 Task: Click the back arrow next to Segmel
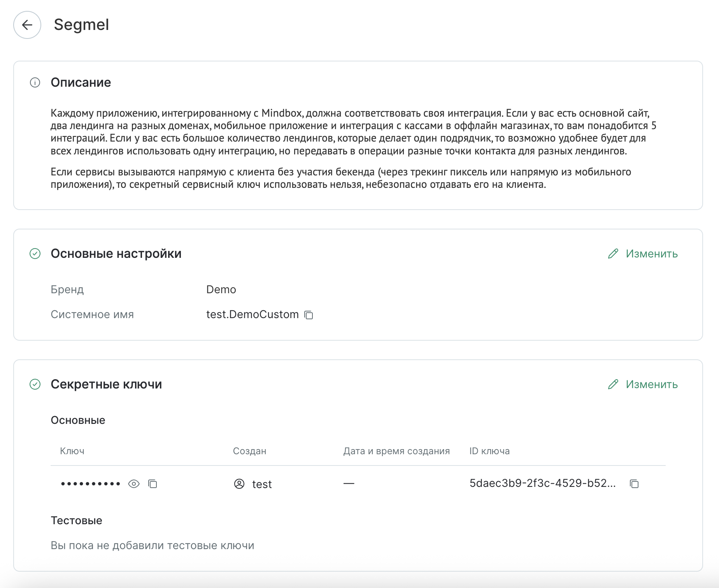coord(27,25)
